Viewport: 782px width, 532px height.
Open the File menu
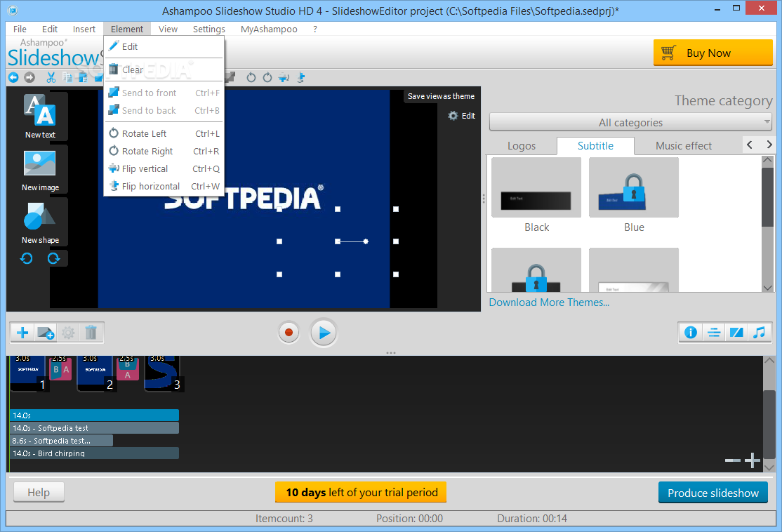point(20,29)
